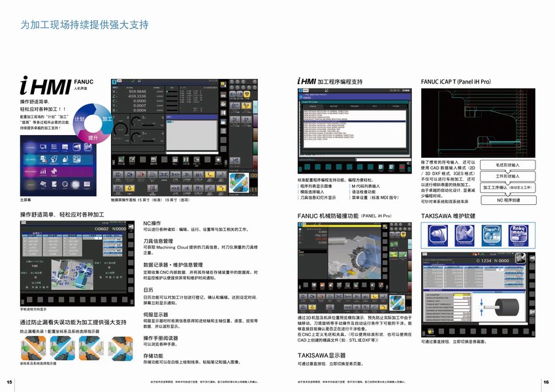Click the NC 程序创建 flow box

[x=507, y=200]
